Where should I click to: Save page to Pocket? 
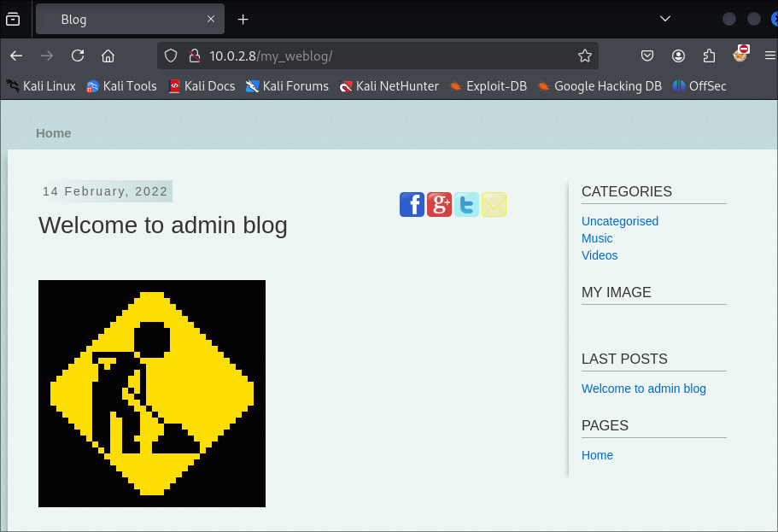click(x=647, y=55)
